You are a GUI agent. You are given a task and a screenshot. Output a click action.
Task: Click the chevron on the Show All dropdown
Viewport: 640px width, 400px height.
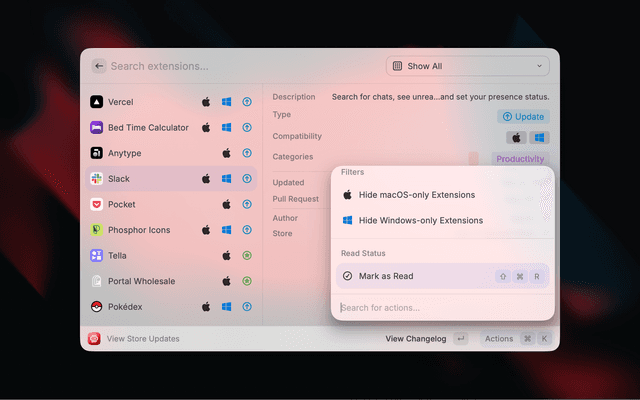pos(540,66)
